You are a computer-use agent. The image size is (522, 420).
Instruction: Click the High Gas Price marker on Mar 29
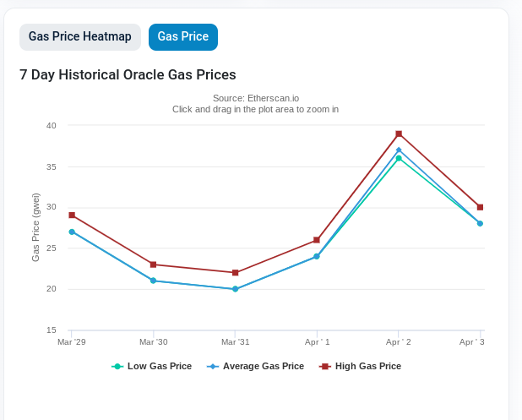pyautogui.click(x=72, y=215)
